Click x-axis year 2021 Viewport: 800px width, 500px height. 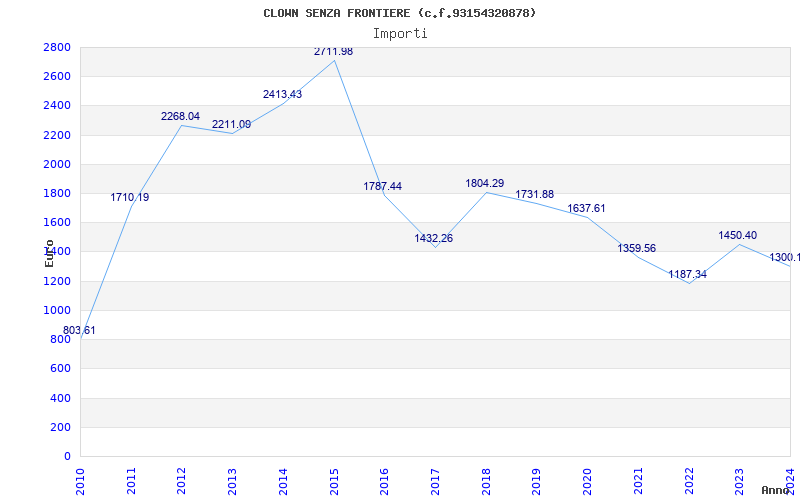(638, 482)
